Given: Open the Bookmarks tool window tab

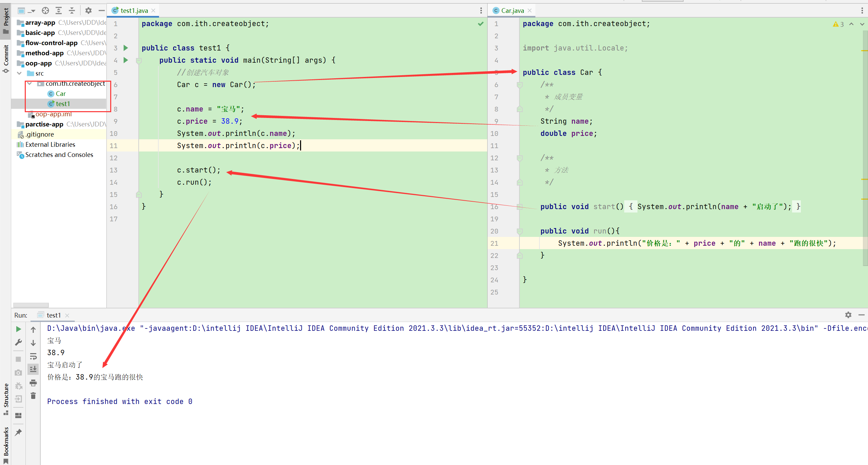Looking at the screenshot, I should click(6, 445).
